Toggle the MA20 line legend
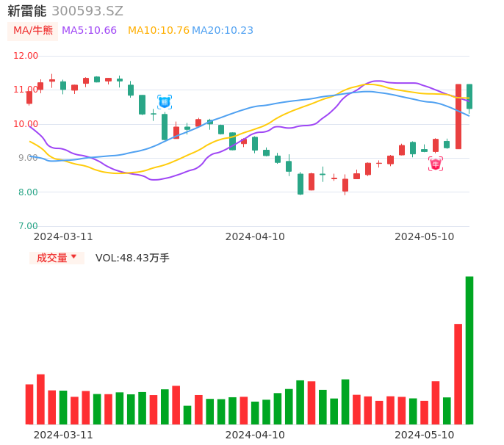Screen dimensions: 504x445 [223, 31]
